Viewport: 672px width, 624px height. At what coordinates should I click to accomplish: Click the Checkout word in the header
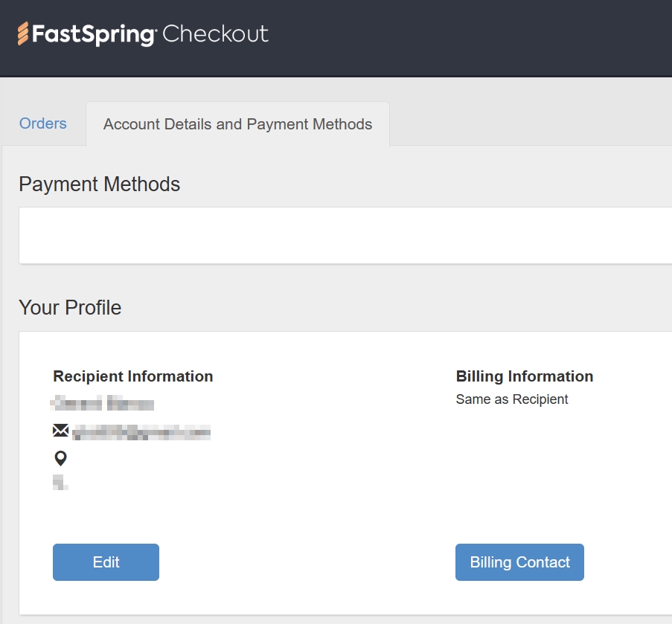click(215, 34)
